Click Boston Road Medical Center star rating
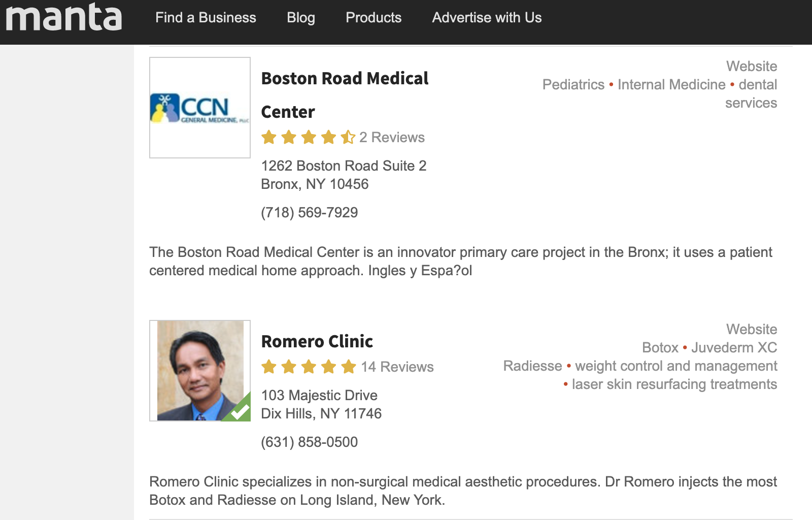 pos(308,137)
